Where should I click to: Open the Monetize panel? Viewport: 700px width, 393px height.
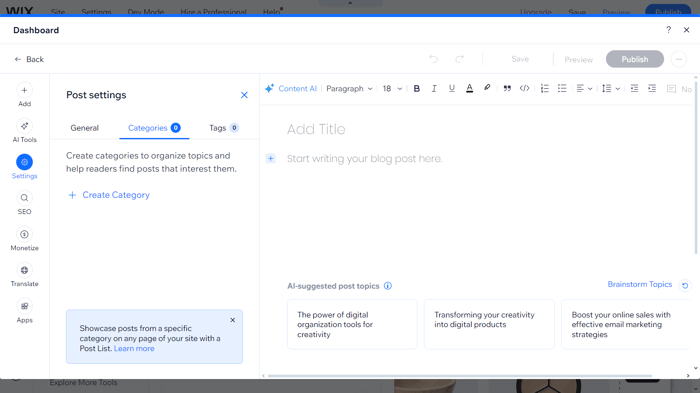24,239
